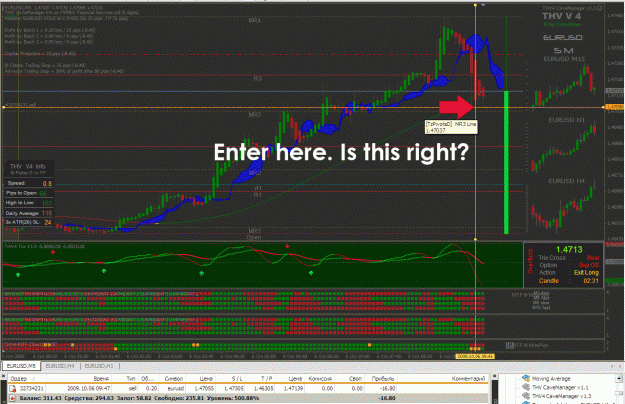This screenshot has width=625, height=404.
Task: Open THV4 CaveManager v1.3 in Navigator tree
Action: click(562, 396)
